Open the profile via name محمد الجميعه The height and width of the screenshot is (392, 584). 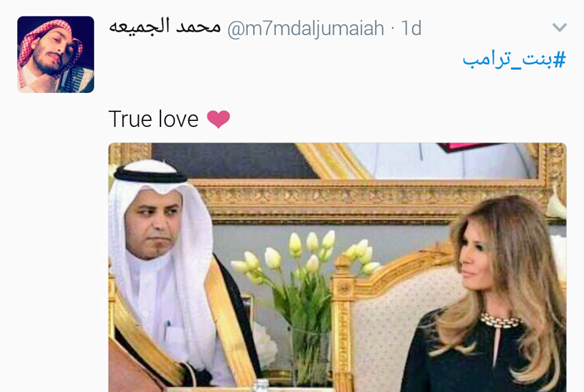click(165, 27)
